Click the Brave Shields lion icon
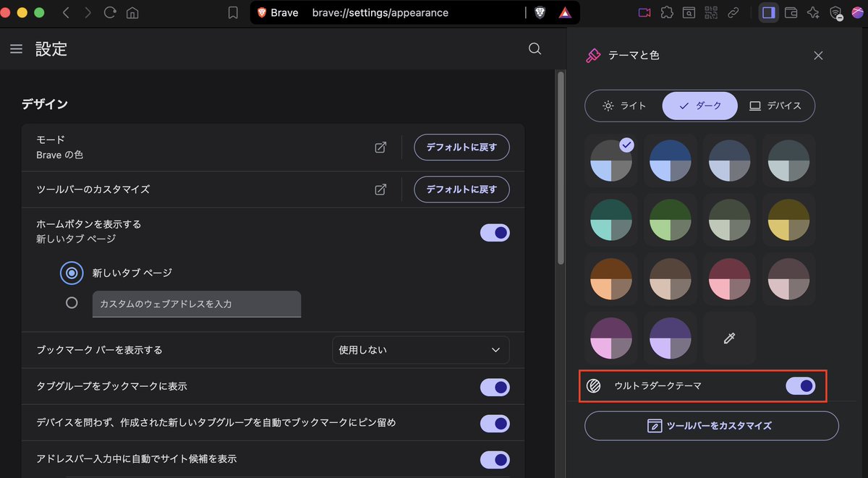This screenshot has width=868, height=478. tap(540, 12)
